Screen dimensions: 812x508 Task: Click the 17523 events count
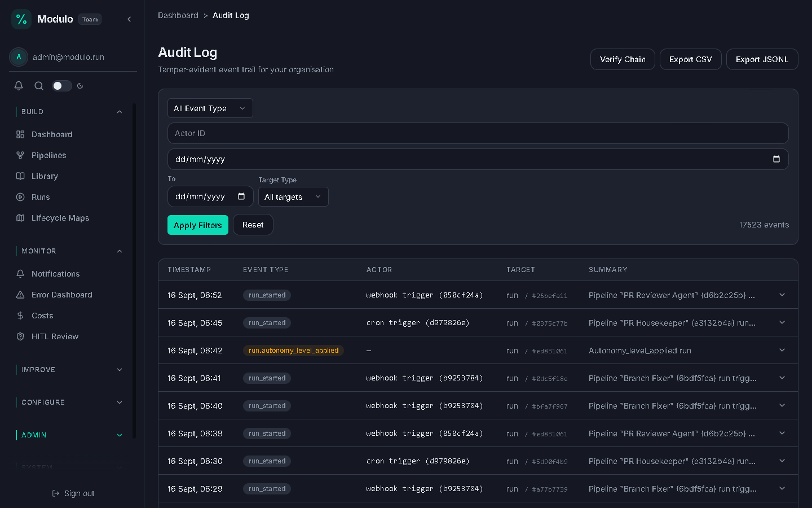click(x=764, y=225)
